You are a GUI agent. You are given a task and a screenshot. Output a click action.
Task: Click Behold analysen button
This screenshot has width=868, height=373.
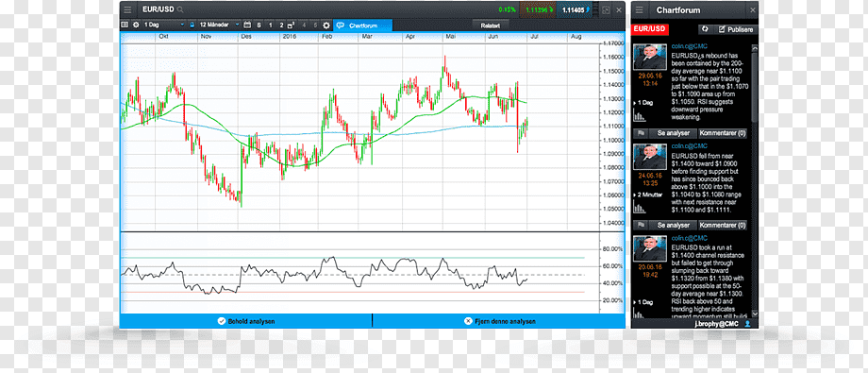tap(246, 321)
